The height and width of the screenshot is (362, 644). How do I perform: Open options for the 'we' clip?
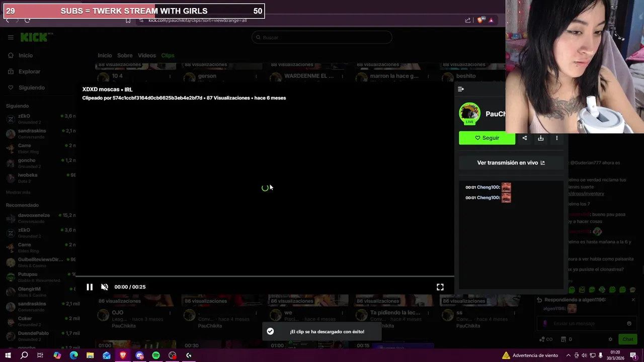342,313
